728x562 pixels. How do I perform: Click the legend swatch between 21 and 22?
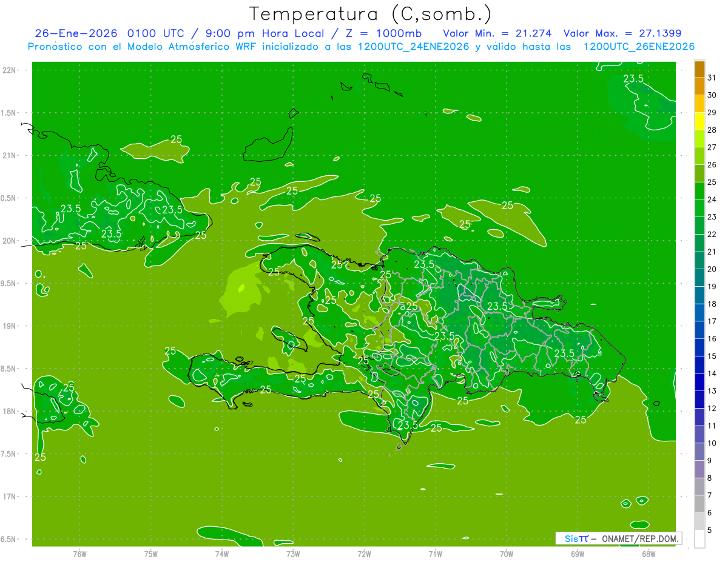pos(700,243)
